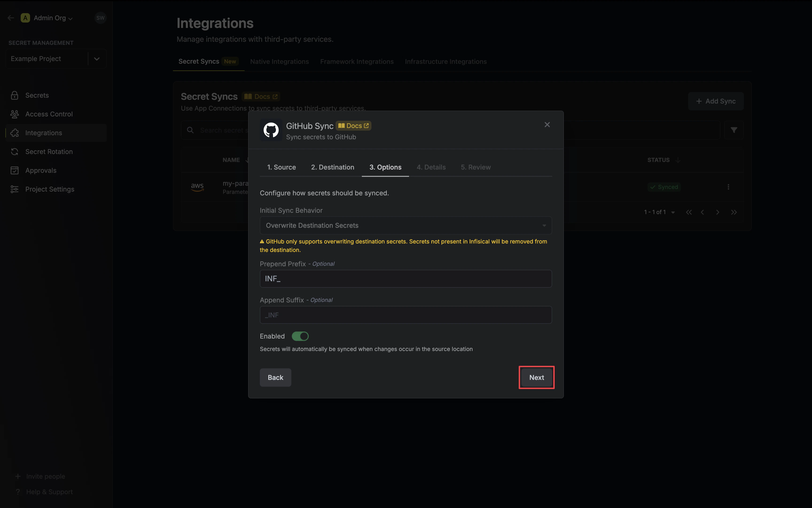The height and width of the screenshot is (508, 812).
Task: Go to the first page of syncs
Action: click(x=689, y=212)
